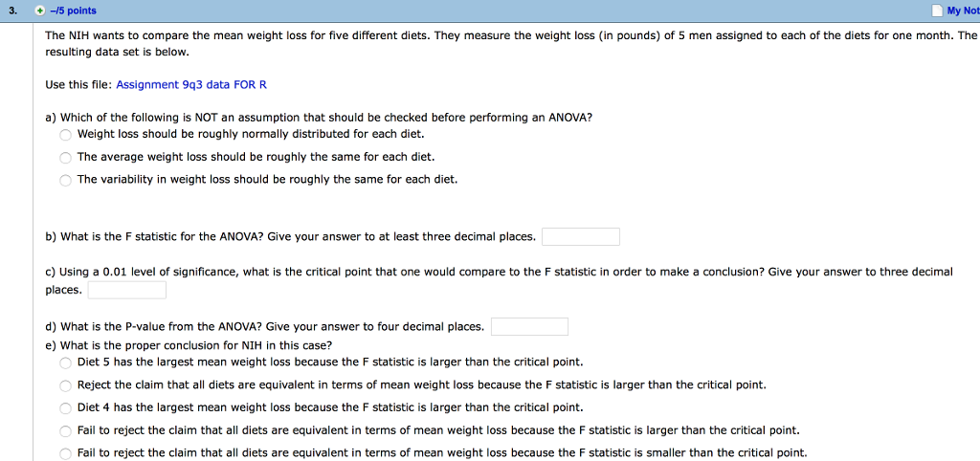This screenshot has height=461, width=980.
Task: Choose 'Reject the claim that all diets are equivalent'
Action: (x=66, y=385)
